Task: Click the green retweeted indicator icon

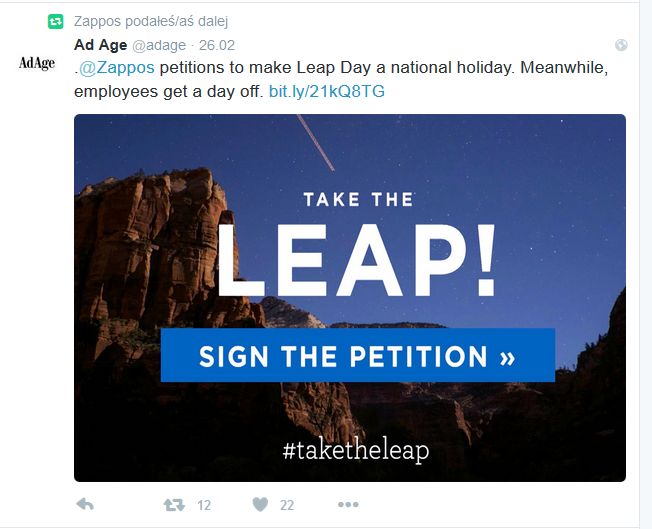Action: (x=55, y=21)
